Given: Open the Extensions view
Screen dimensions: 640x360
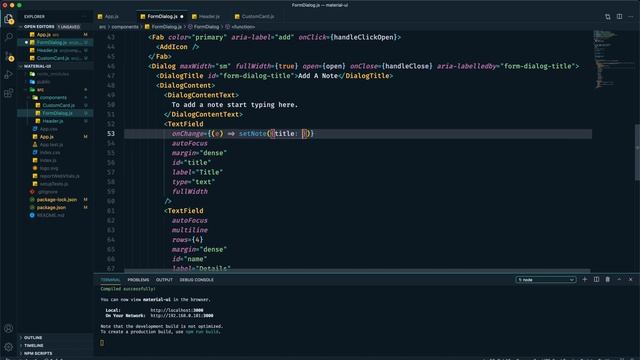Looking at the screenshot, I should tap(9, 93).
